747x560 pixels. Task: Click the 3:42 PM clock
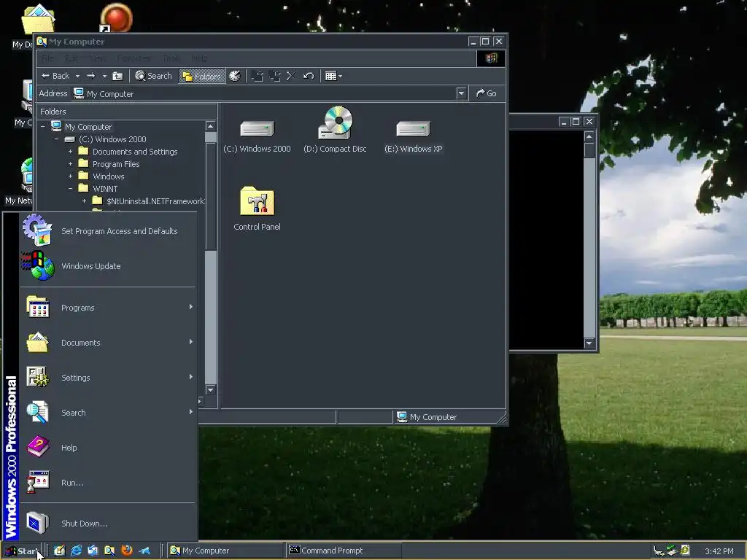coord(719,551)
